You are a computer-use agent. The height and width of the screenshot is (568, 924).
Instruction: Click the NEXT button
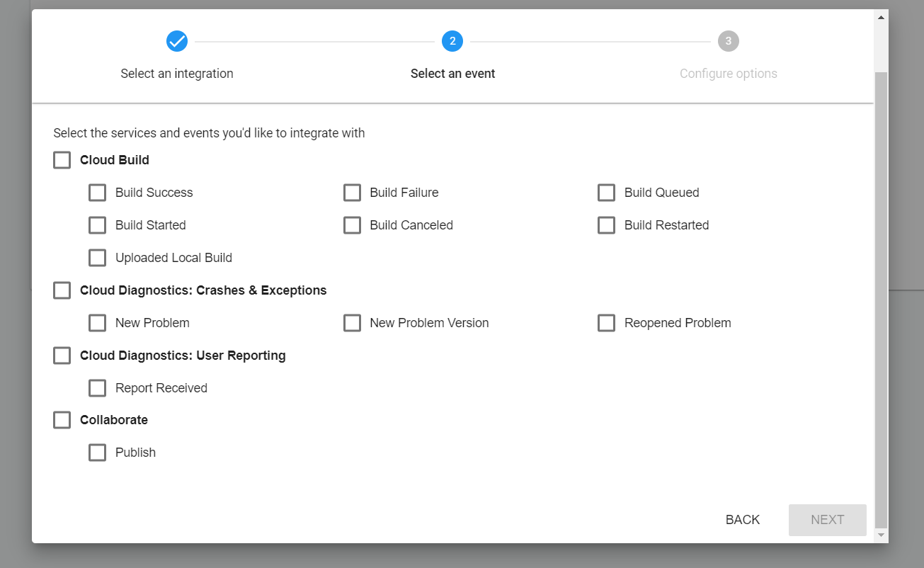click(827, 520)
